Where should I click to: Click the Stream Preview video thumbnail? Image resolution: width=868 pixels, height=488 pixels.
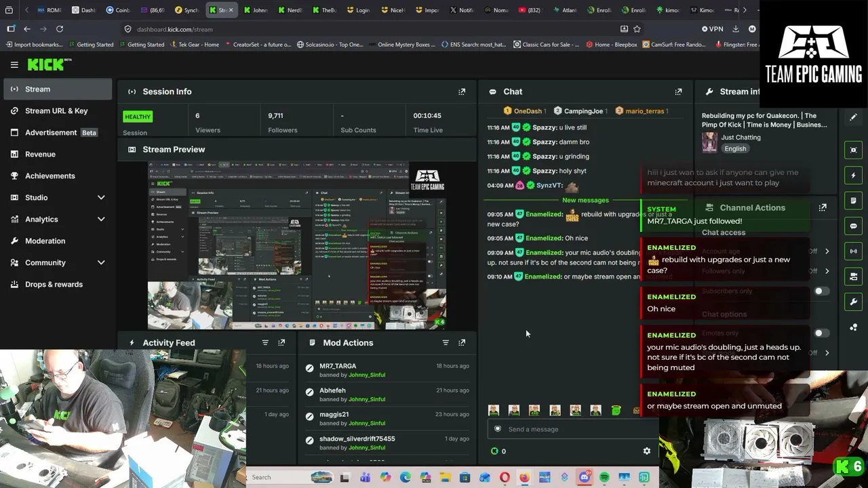[297, 245]
